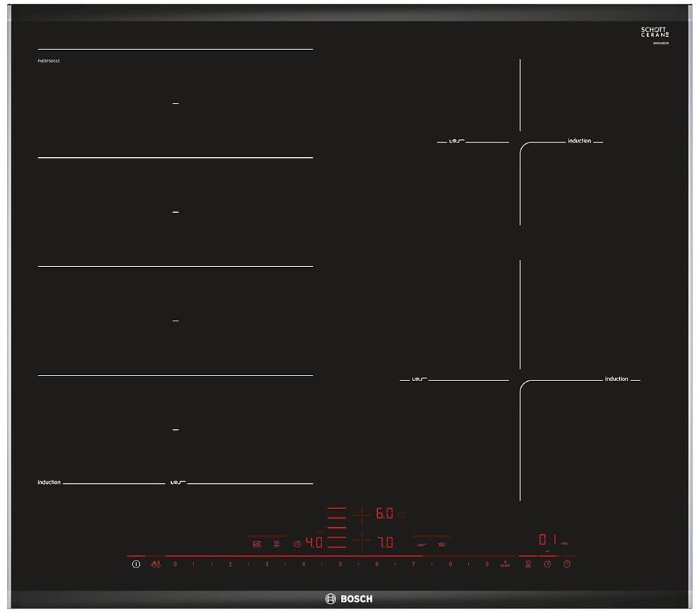The width and height of the screenshot is (700, 612).
Task: Tap the FlexInduction zone icon left of 4.0
Action: point(276,544)
